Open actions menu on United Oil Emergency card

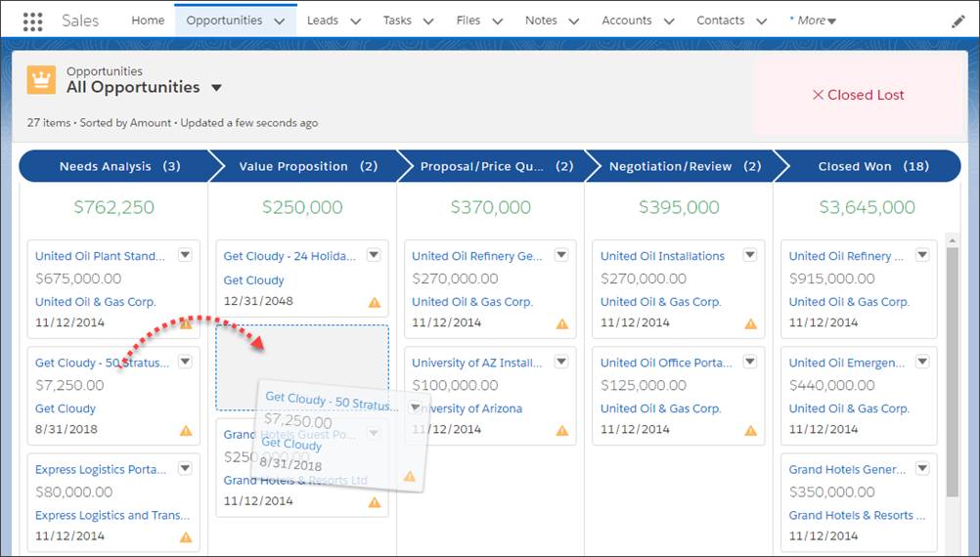click(922, 362)
